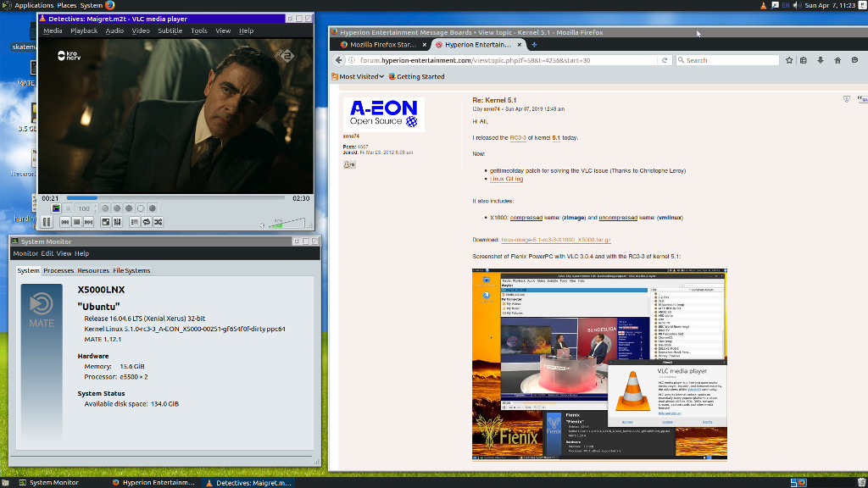Switch to File Systems tab in System Monitor

pos(131,270)
